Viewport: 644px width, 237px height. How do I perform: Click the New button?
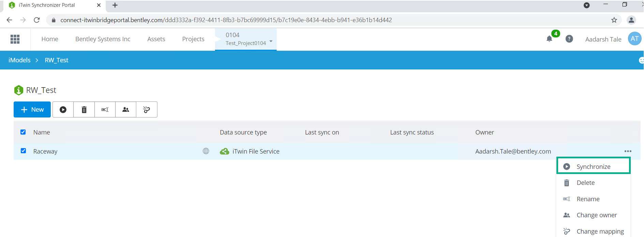[x=32, y=110]
